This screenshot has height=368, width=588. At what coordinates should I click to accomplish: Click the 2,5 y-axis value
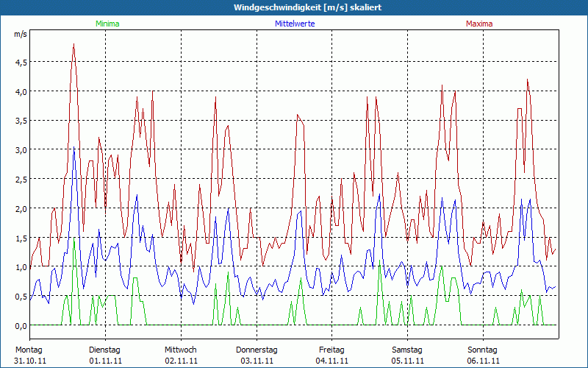coord(21,180)
